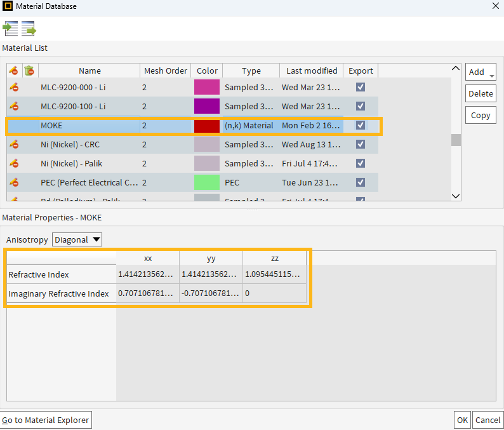Sort by the Name column header
This screenshot has height=430, width=504.
pos(90,71)
